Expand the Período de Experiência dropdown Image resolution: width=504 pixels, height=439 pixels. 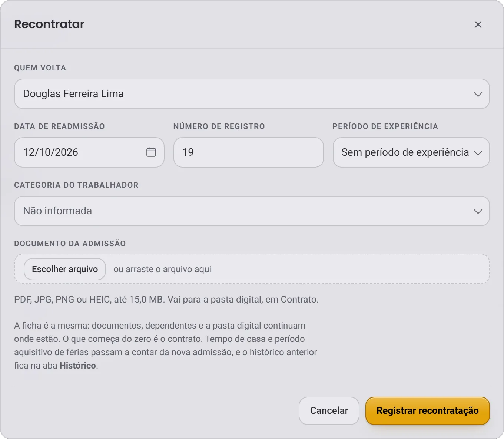411,152
